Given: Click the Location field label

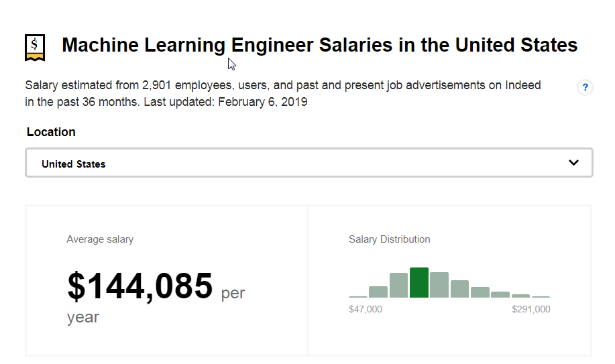Looking at the screenshot, I should click(x=51, y=132).
